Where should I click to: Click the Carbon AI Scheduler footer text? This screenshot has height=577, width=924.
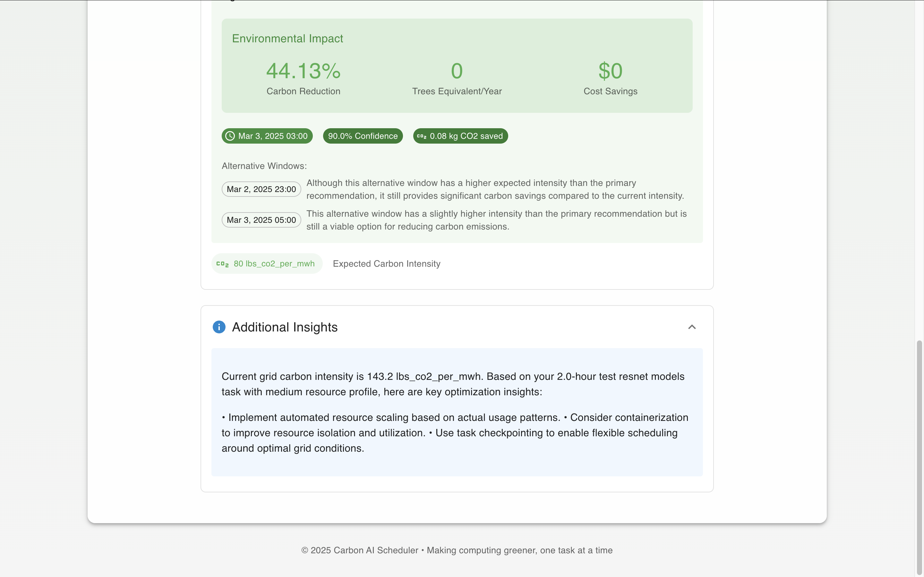(x=457, y=550)
